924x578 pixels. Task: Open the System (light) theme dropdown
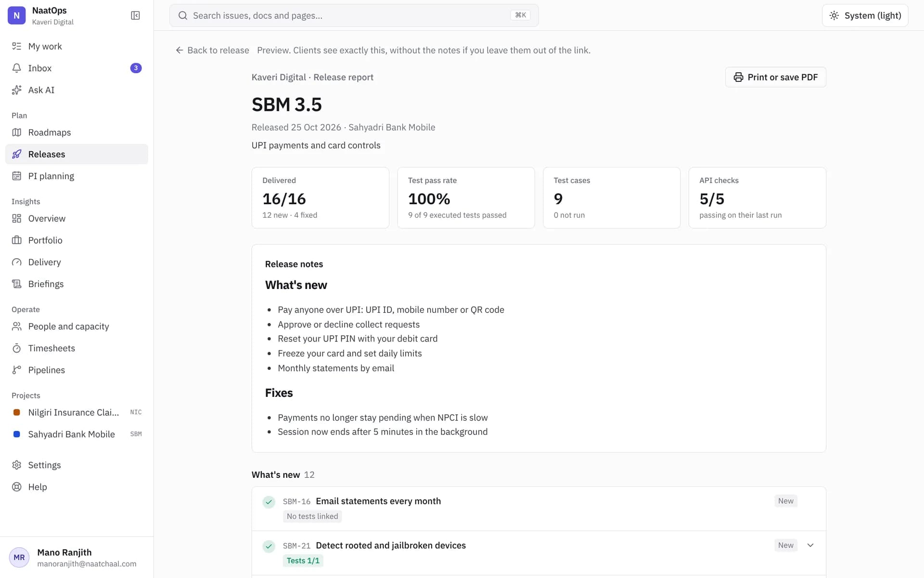865,15
